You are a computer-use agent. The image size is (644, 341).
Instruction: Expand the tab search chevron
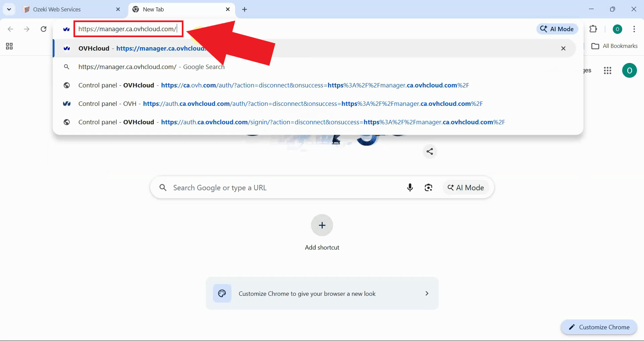pyautogui.click(x=9, y=9)
